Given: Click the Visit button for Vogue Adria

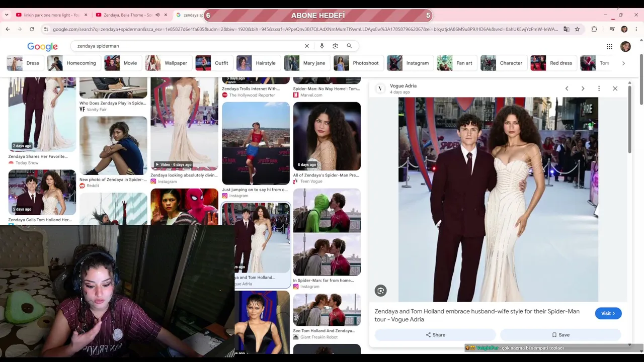Looking at the screenshot, I should (608, 313).
